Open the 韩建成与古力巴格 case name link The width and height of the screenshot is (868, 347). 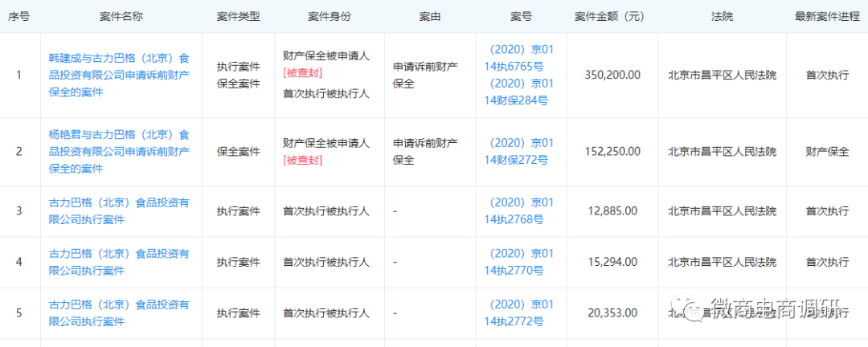click(119, 74)
